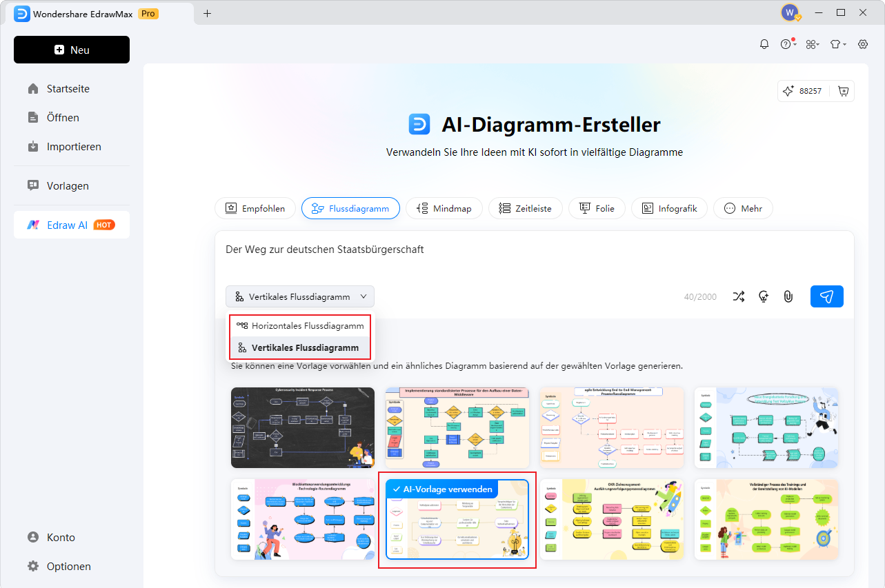Image resolution: width=885 pixels, height=588 pixels.
Task: Send the prompt with the paper plane button
Action: 826,296
